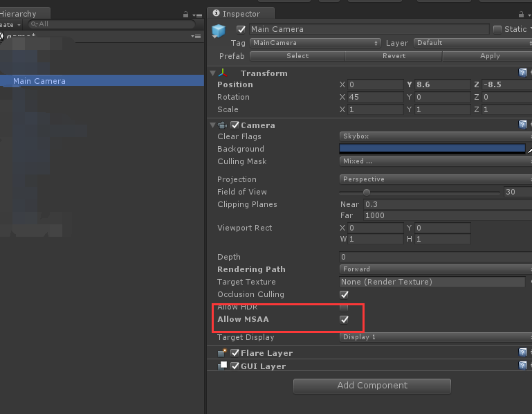
Task: Click the Unity scene icon in Hierarchy
Action: [x=1, y=36]
